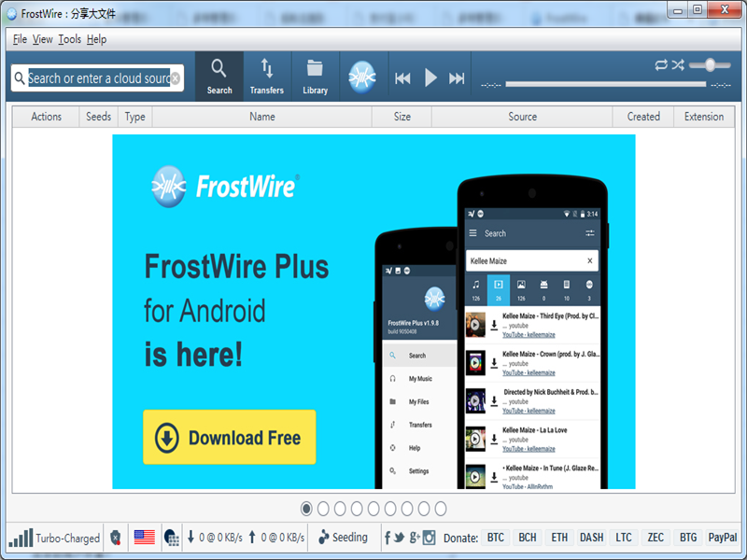Donate with ZEC
This screenshot has width=747, height=560.
[x=655, y=538]
